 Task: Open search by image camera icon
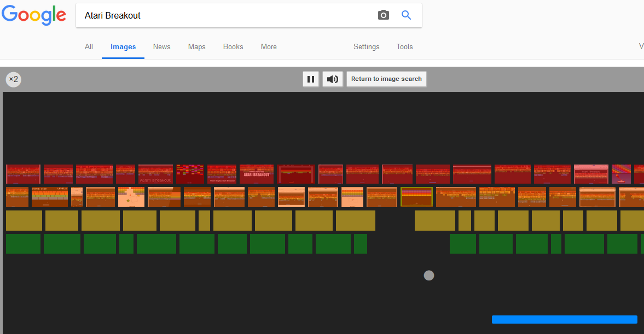[x=383, y=15]
